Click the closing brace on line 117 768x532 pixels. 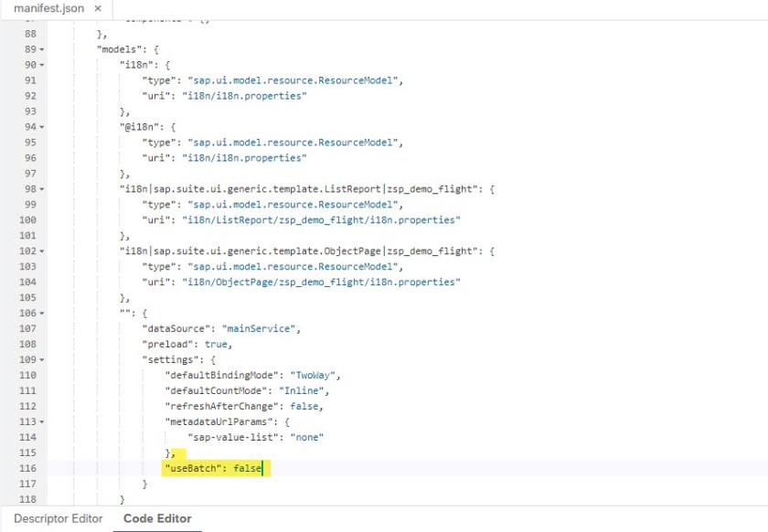[x=145, y=484]
